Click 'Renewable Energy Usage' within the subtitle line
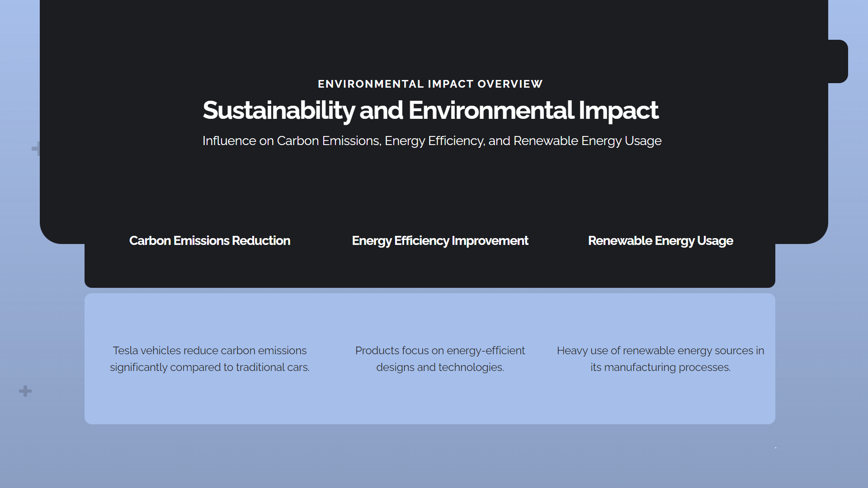Screen dimensions: 868x488 coord(587,141)
